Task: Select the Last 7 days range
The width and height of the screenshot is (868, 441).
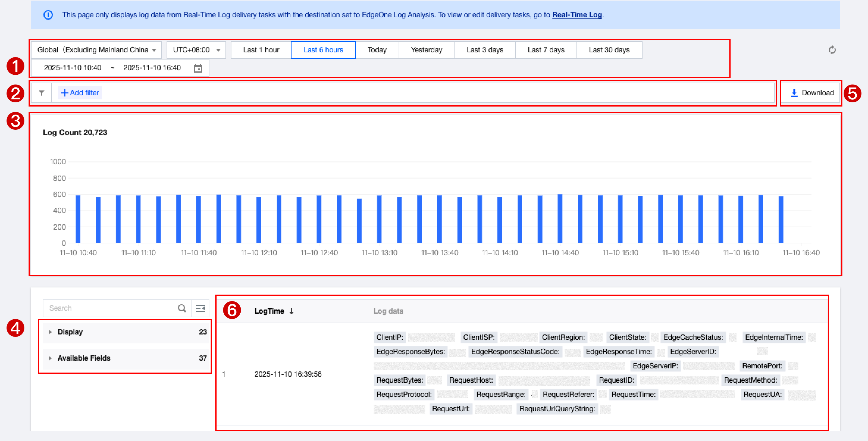Action: (x=546, y=50)
